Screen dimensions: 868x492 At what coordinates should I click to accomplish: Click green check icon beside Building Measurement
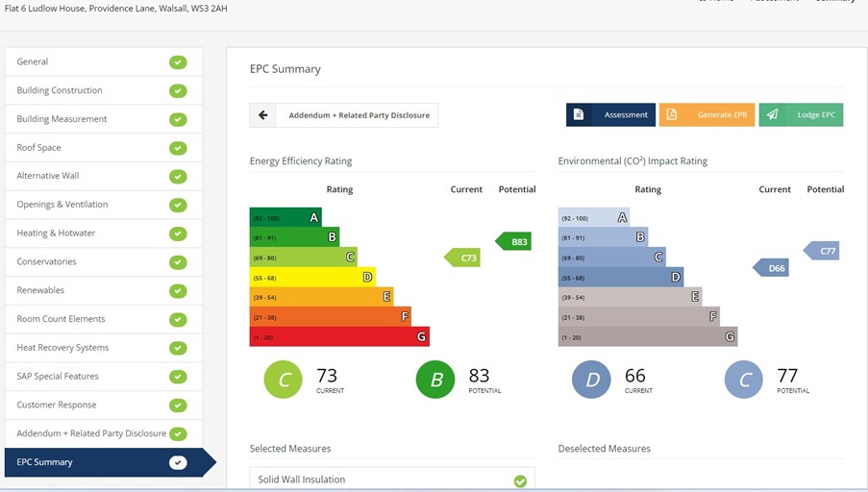click(178, 119)
